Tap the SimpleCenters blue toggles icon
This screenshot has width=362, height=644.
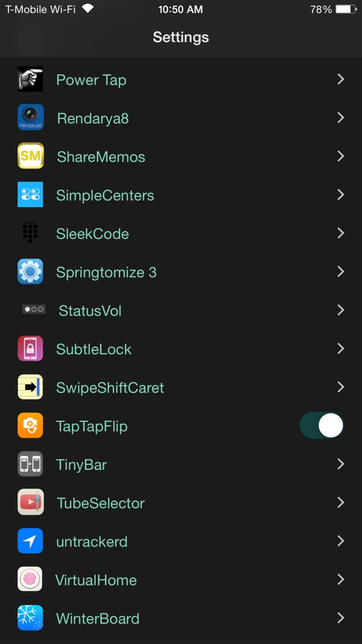[x=30, y=194]
